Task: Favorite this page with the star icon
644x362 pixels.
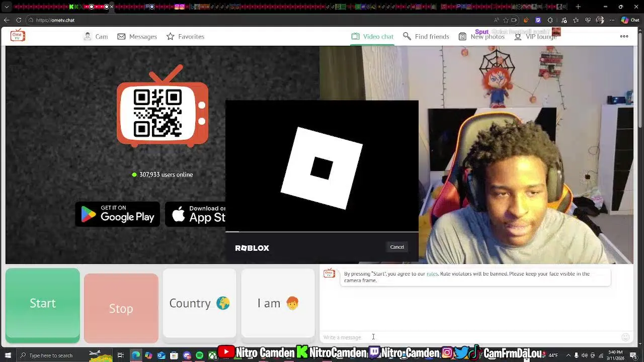Action: coord(506,20)
